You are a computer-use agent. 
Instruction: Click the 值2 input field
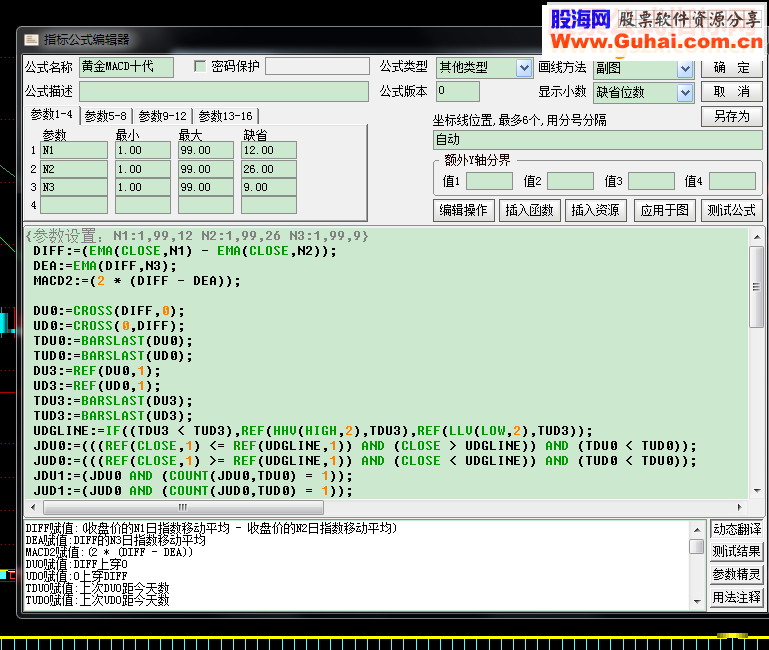570,181
